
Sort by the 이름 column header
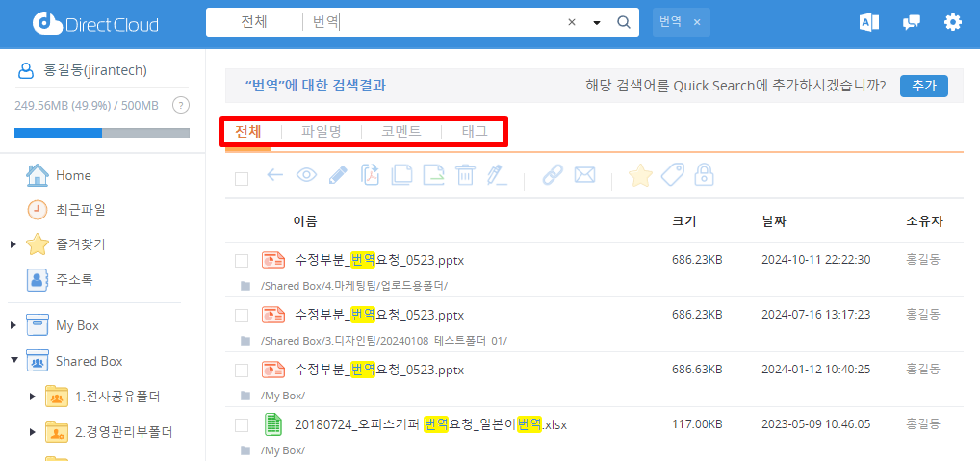click(x=305, y=221)
